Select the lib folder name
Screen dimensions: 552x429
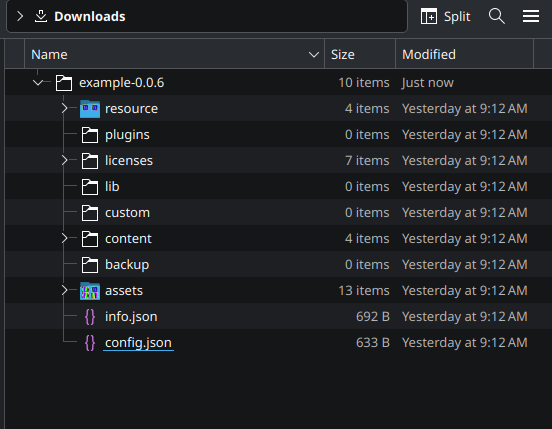[112, 187]
